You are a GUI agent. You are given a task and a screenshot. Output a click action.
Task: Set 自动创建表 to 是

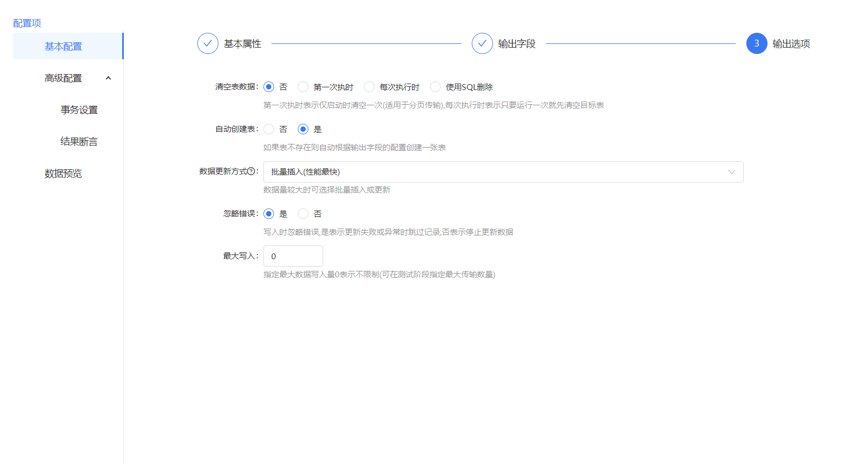coord(303,129)
